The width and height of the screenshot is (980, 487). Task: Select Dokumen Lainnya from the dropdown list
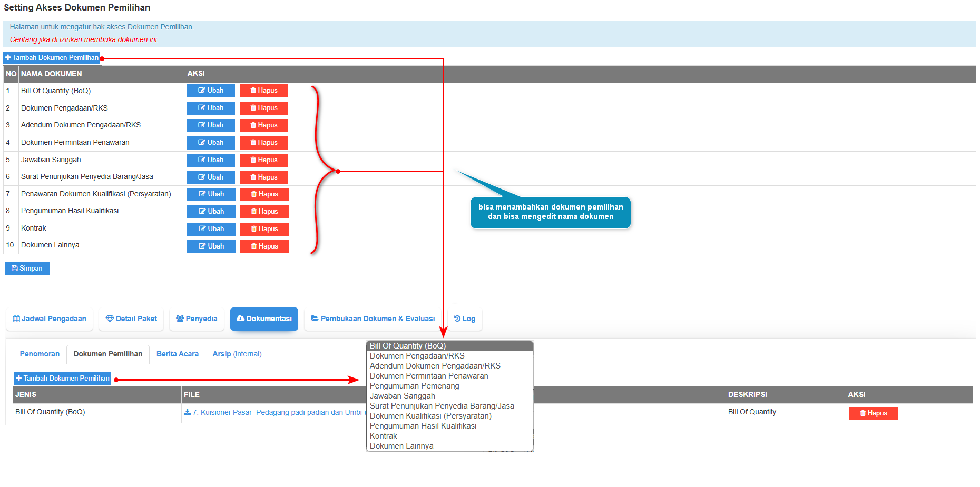(x=450, y=446)
